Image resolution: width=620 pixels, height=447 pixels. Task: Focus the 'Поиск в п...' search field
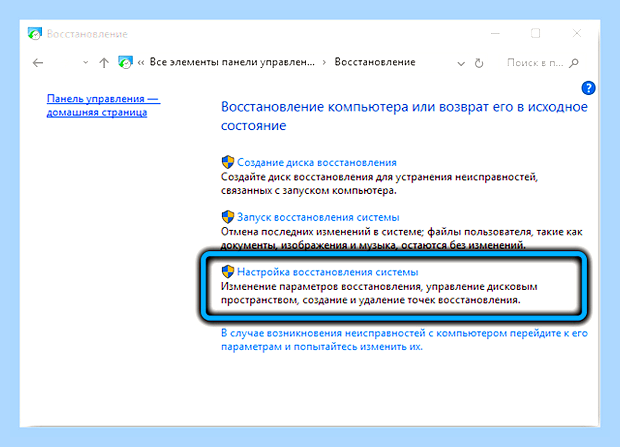tap(535, 63)
